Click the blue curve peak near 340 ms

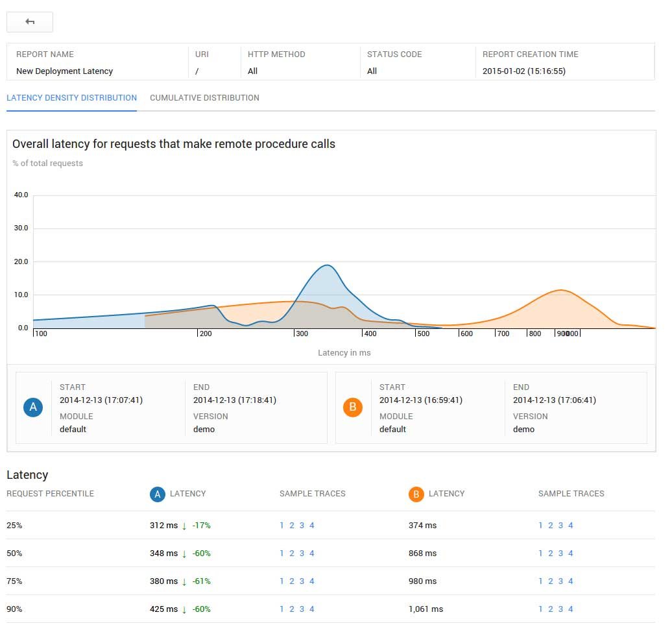click(x=327, y=265)
